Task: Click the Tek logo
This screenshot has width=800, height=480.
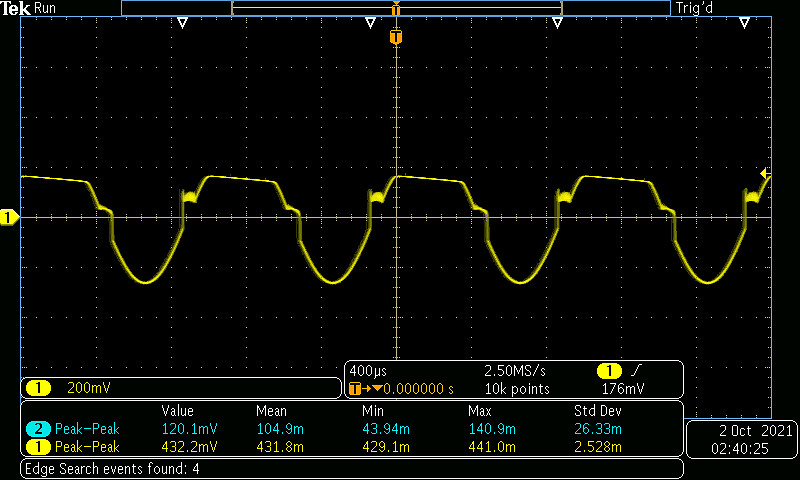Action: tap(15, 8)
